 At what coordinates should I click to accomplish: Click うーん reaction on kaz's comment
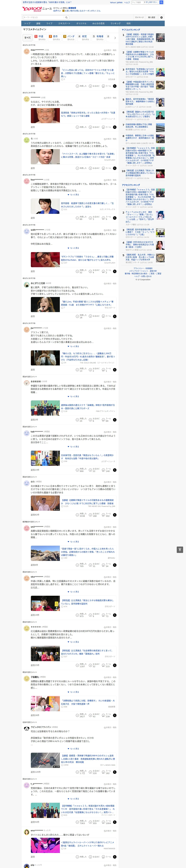[x=107, y=218]
